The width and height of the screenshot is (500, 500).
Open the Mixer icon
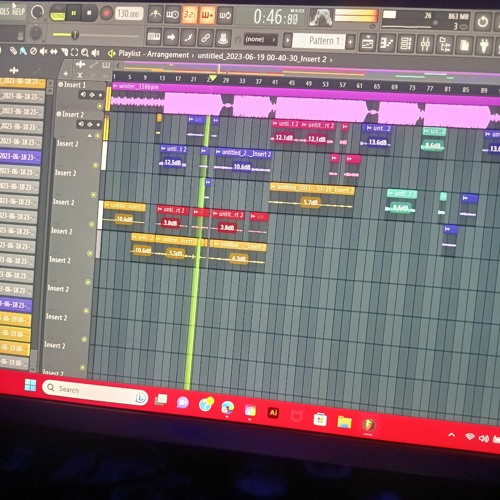(x=425, y=44)
